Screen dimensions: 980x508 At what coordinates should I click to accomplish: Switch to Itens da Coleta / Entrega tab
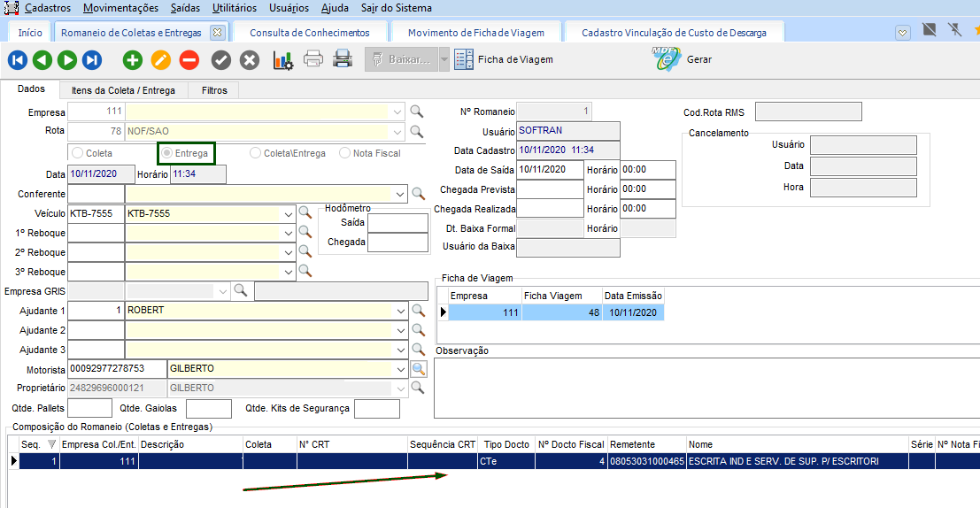click(123, 90)
